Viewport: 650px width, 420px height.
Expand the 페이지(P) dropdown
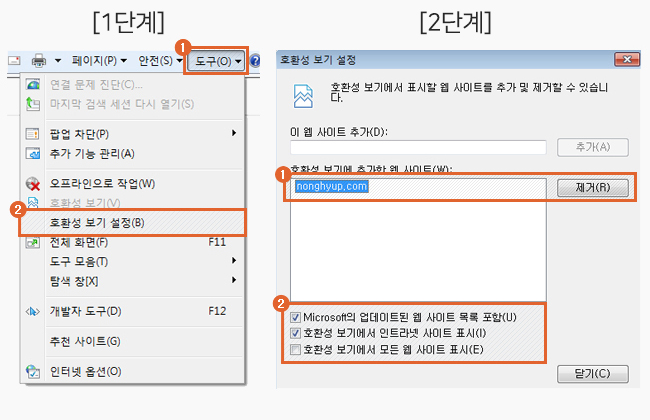99,61
